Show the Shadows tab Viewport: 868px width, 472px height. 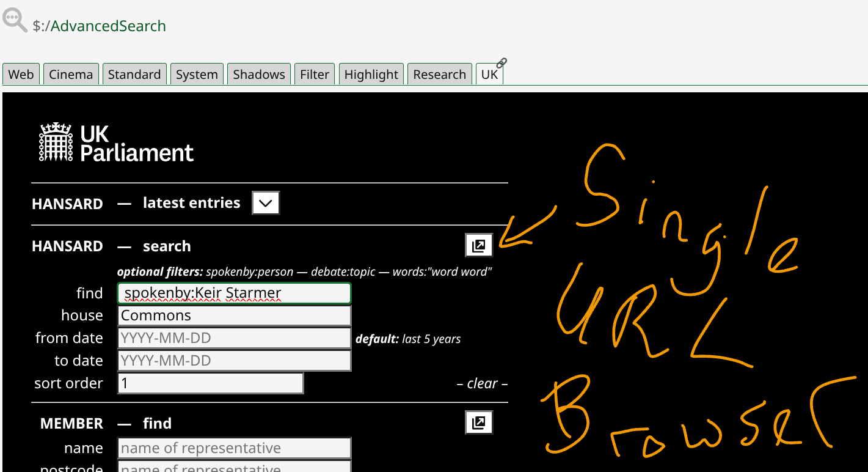click(x=259, y=75)
